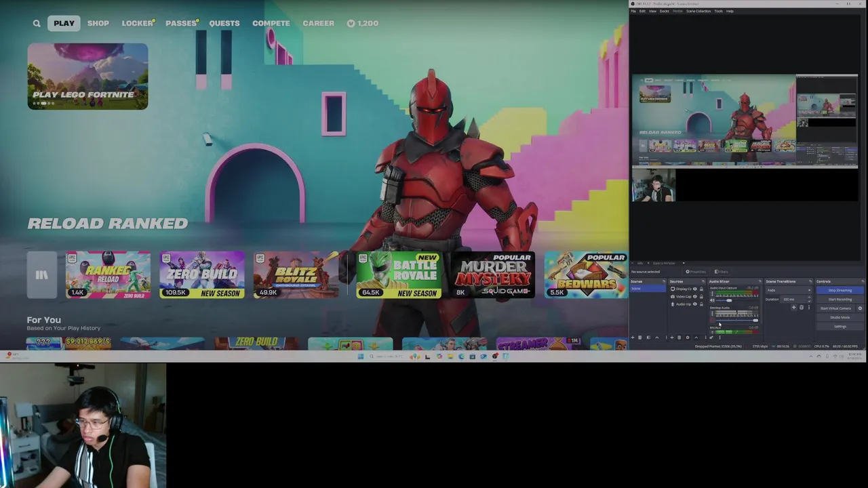This screenshot has height=488, width=868.
Task: Click Start Recording in OBS
Action: (840, 300)
